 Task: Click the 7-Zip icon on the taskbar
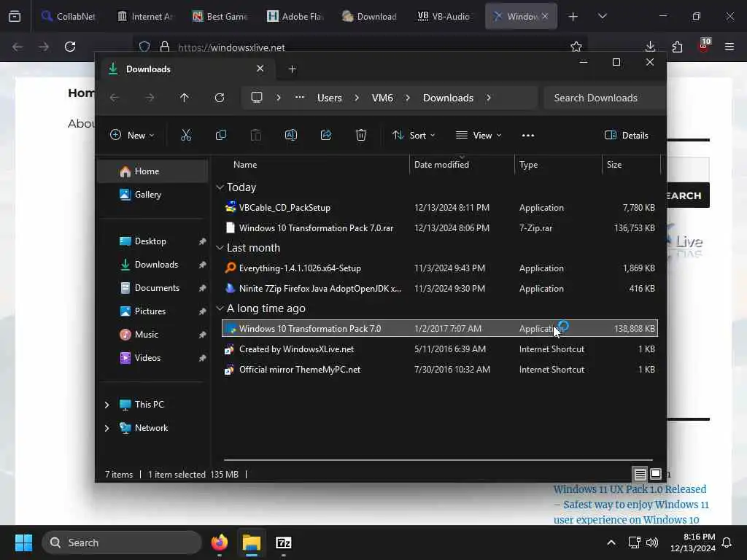(284, 542)
